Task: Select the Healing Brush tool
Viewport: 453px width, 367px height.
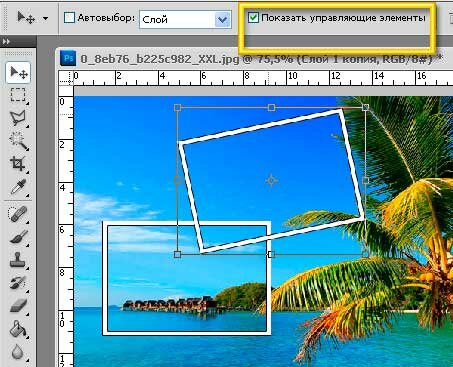Action: point(18,214)
